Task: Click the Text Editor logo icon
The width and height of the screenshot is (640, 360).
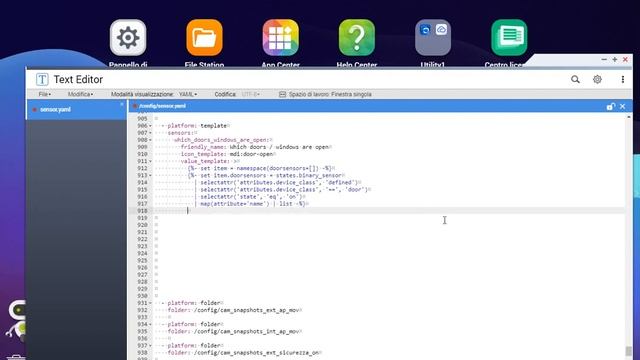Action: (x=42, y=79)
